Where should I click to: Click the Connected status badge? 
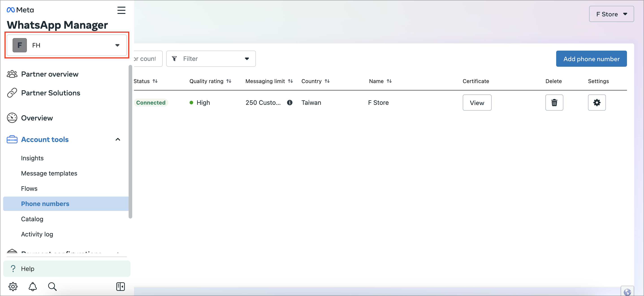(x=151, y=102)
